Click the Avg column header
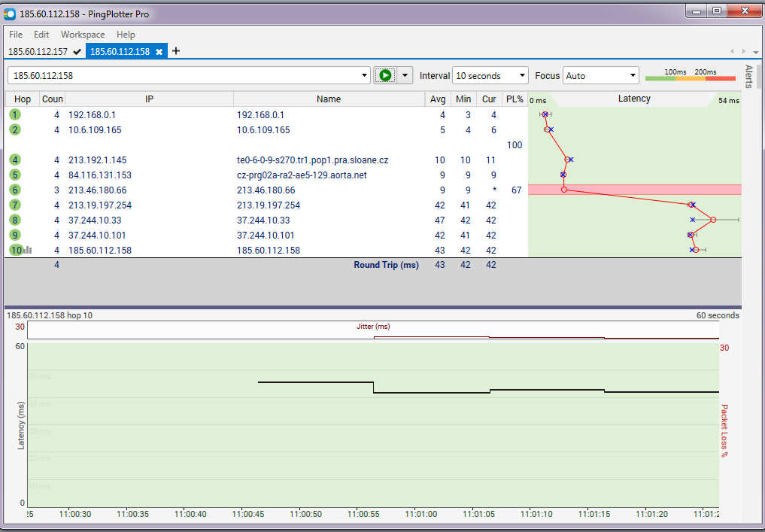Image resolution: width=765 pixels, height=532 pixels. (437, 99)
